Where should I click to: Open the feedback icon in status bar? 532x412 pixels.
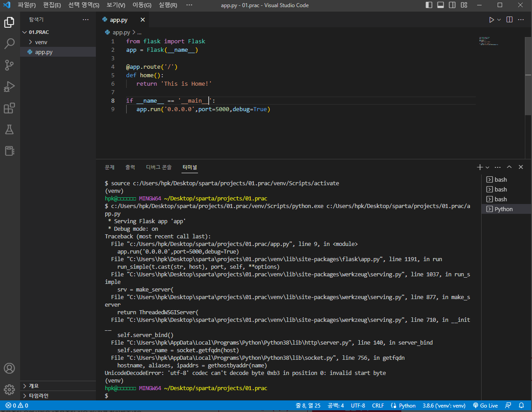[x=508, y=406]
